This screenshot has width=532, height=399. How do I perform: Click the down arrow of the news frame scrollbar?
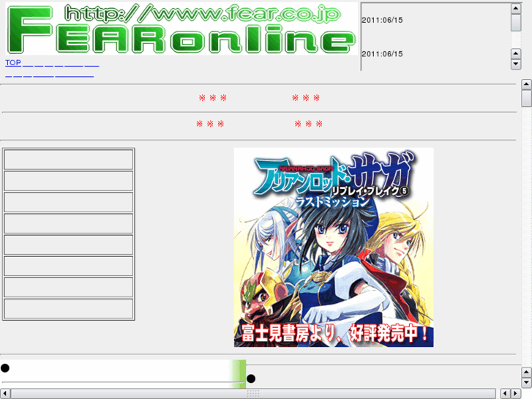[x=516, y=64]
